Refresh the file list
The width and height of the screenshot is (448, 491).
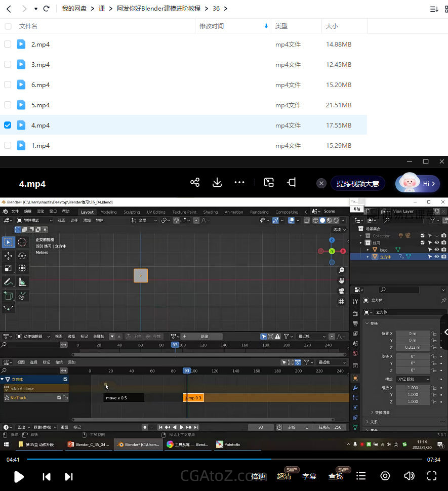point(47,9)
